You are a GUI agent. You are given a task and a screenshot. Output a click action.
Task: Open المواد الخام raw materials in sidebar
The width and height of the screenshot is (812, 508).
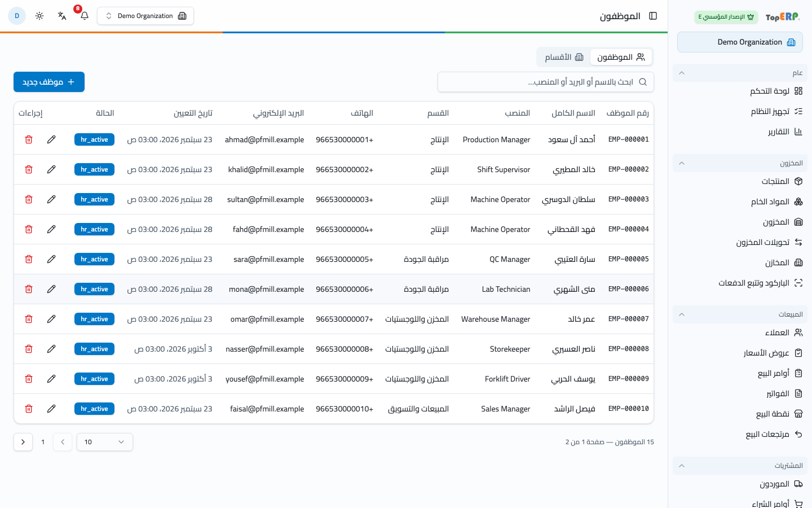(x=740, y=202)
